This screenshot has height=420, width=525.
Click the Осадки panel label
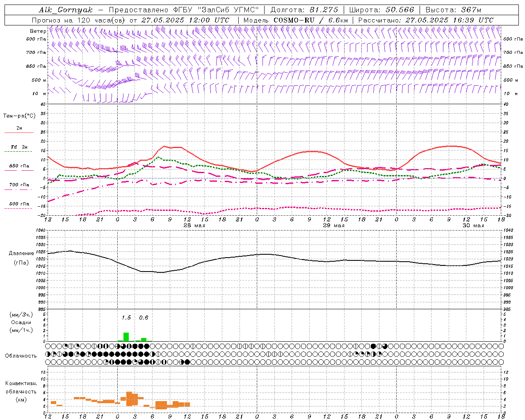coord(21,322)
